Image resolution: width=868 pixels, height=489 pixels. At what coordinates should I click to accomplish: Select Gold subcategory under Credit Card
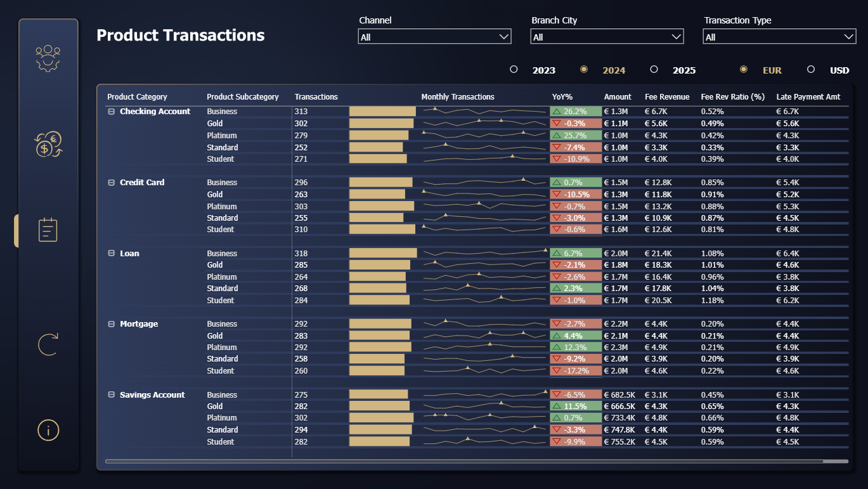click(x=215, y=195)
